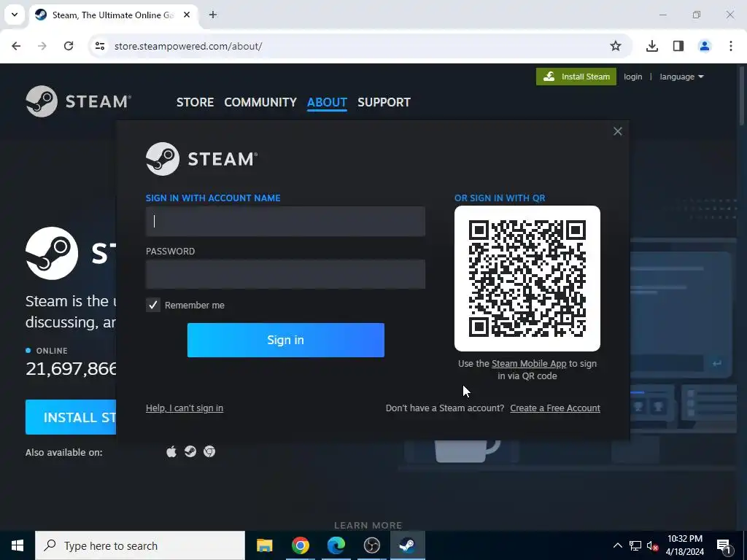
Task: Select the Steam browser tab
Action: [113, 15]
